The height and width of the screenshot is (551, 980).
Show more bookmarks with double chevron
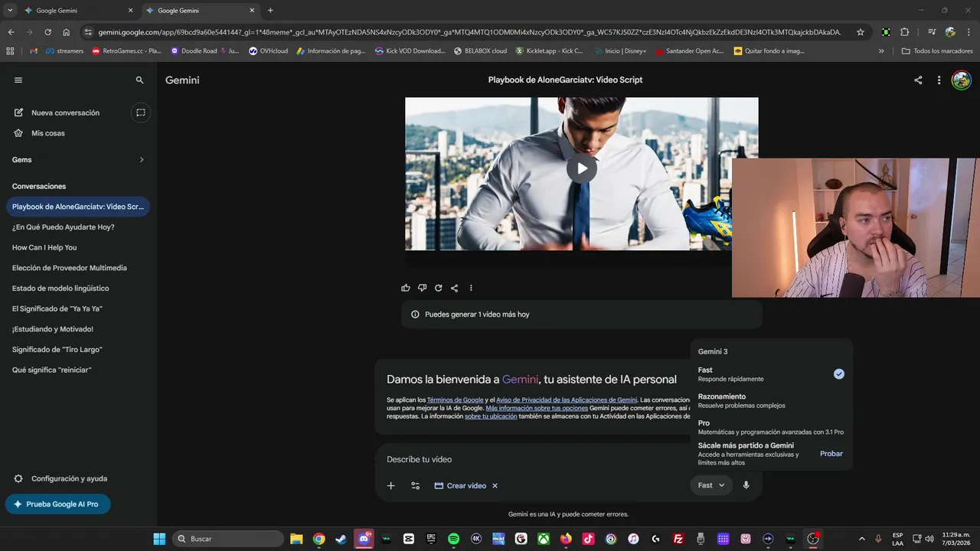[x=881, y=51]
